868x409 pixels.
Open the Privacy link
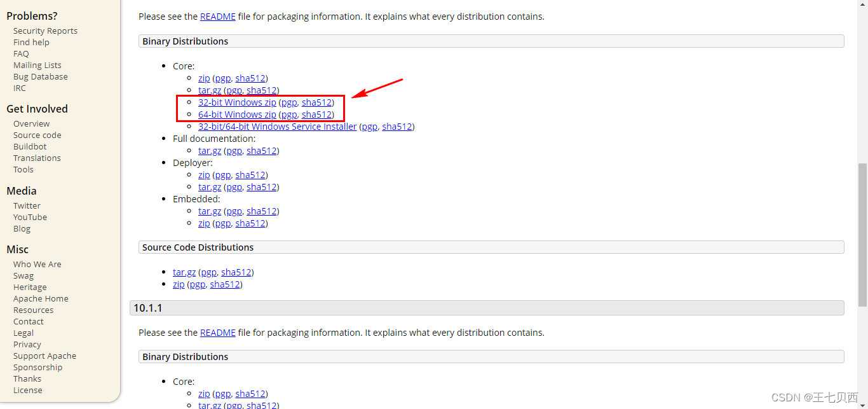27,344
